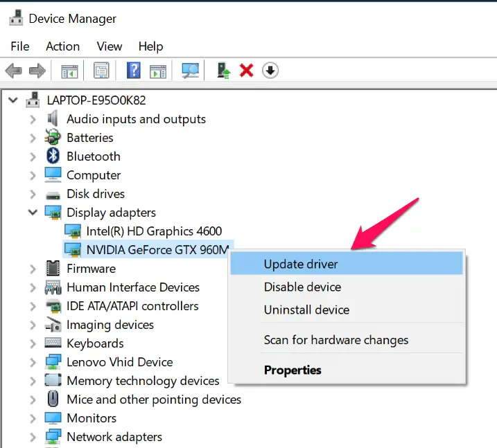This screenshot has height=448, width=497.
Task: Expand Audio inputs and outputs
Action: coord(33,119)
